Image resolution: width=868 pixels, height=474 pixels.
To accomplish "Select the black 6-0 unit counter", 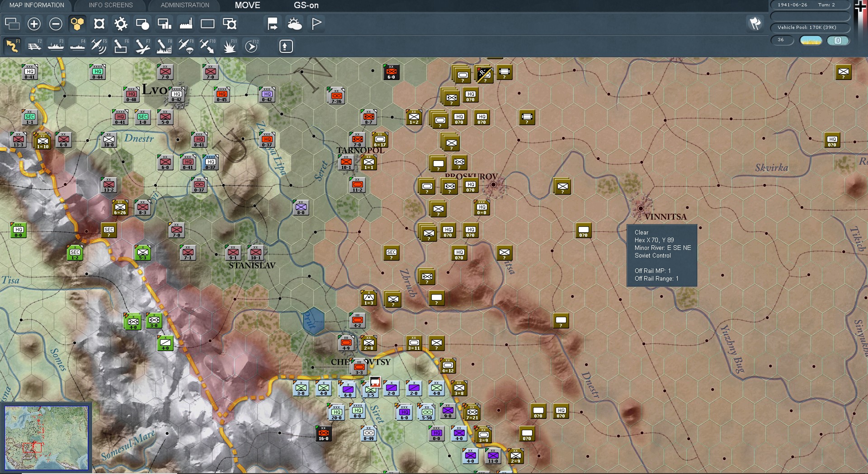I will [x=391, y=72].
